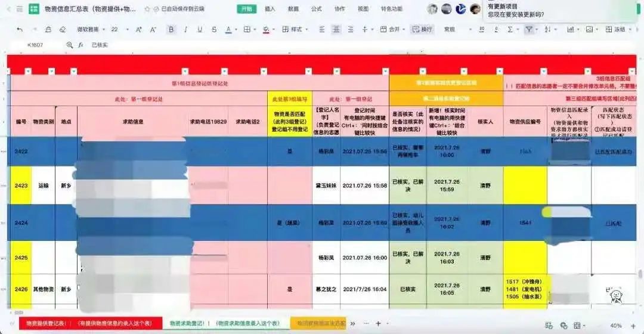Add a new sheet with plus
This screenshot has height=334, width=644.
[378, 324]
